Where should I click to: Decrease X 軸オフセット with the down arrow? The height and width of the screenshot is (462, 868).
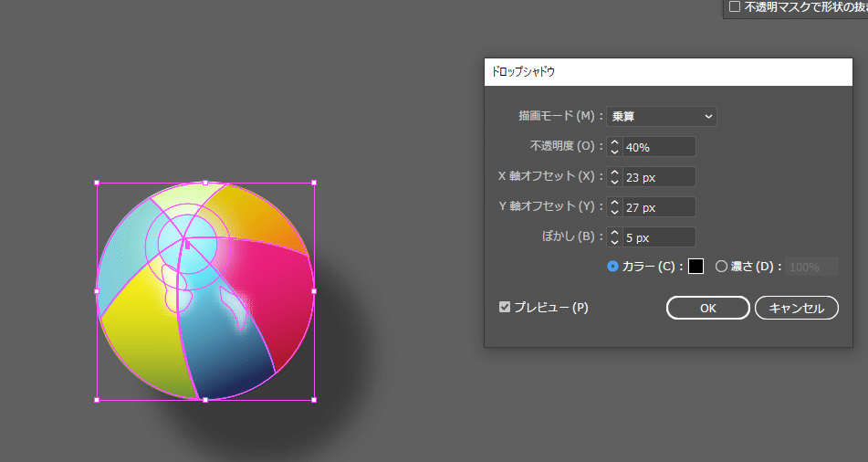pos(614,182)
